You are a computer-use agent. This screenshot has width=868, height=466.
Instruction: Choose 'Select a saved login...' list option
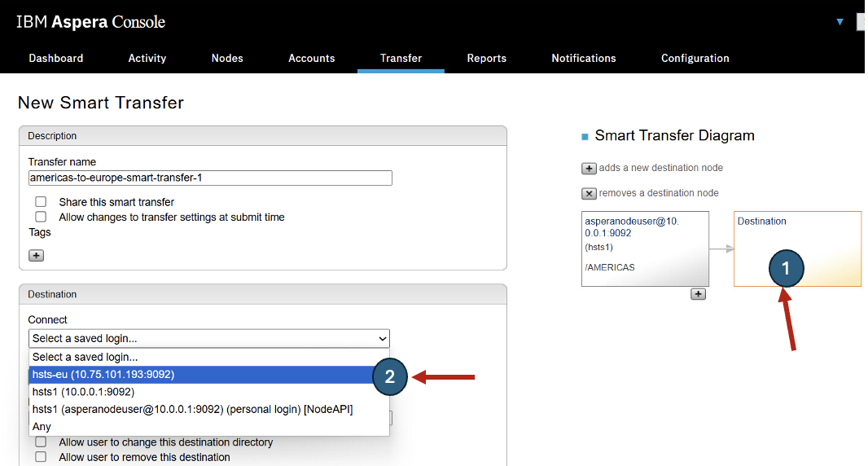tap(209, 357)
